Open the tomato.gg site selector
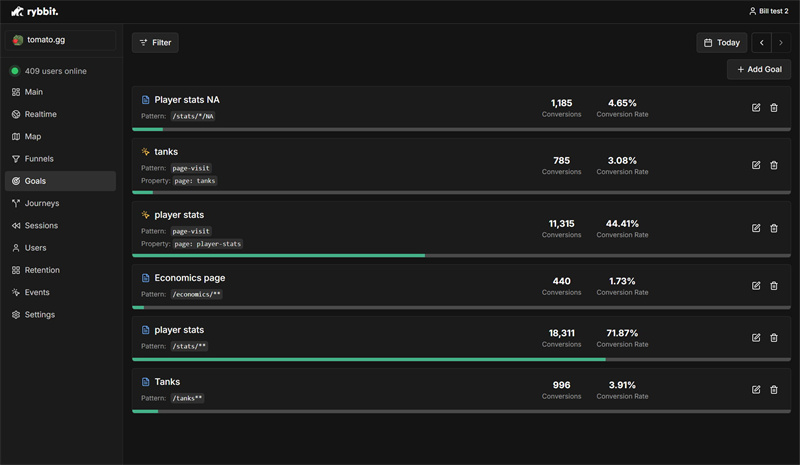Image resolution: width=800 pixels, height=465 pixels. (61, 40)
